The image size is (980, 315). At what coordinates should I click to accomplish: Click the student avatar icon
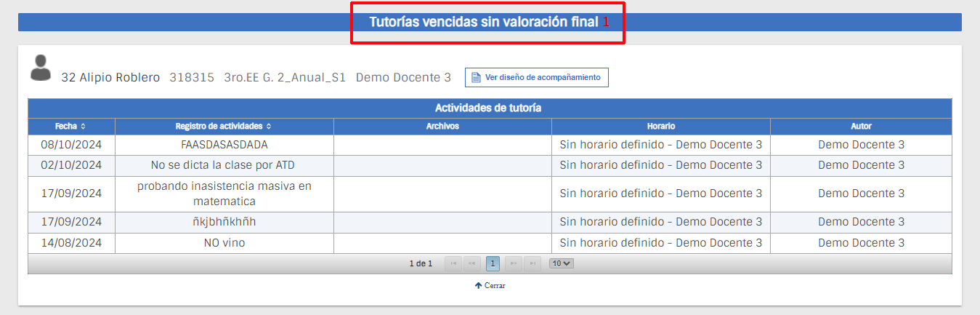point(41,68)
